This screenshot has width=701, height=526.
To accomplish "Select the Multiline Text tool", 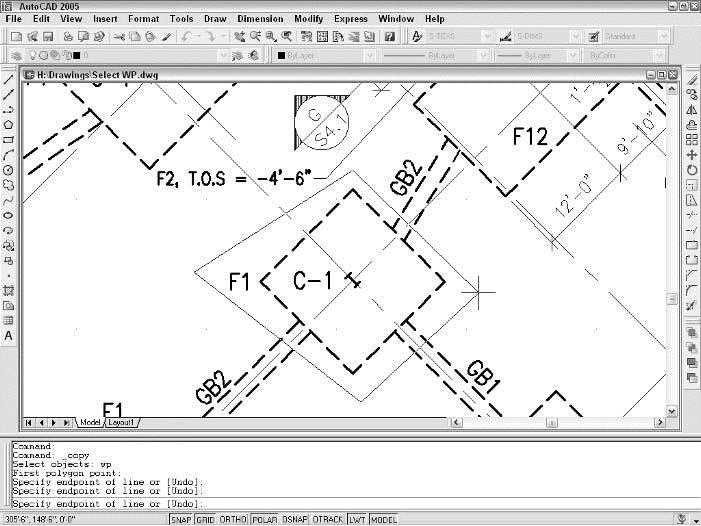I will [8, 336].
